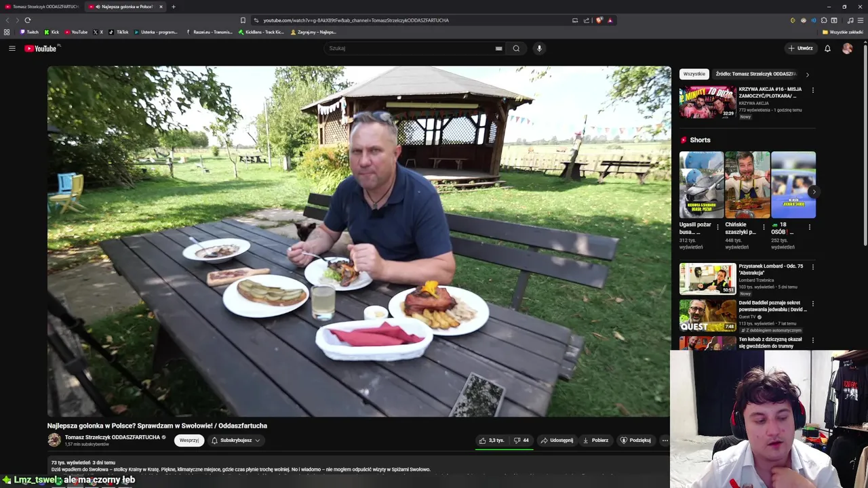Open the browser side panel icon
Viewport: 868px width, 488px height.
click(834, 20)
